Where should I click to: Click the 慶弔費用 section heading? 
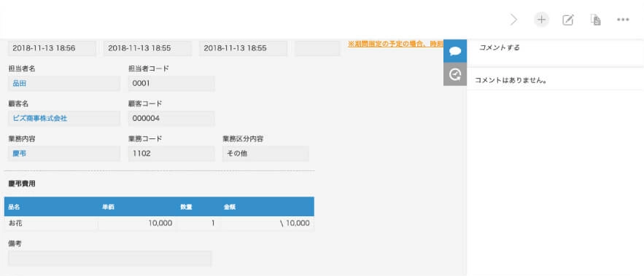click(22, 184)
